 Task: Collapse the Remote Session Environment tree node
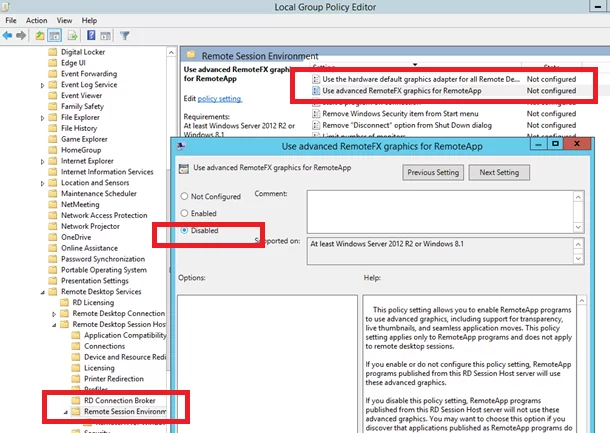[66, 412]
